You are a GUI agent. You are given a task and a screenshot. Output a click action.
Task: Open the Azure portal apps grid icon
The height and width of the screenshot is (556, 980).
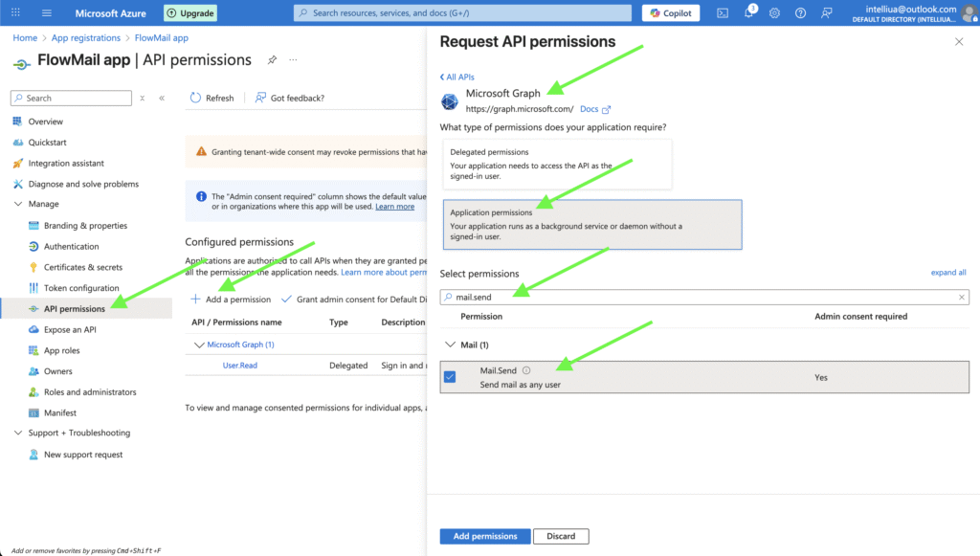tap(15, 12)
